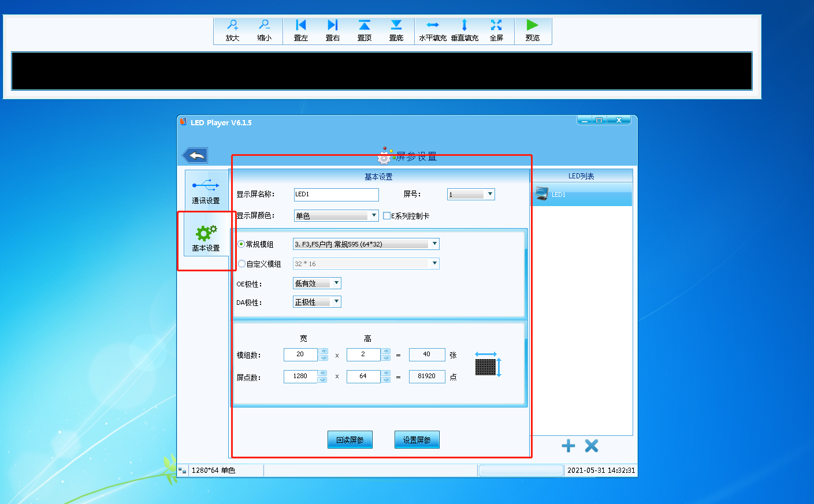This screenshot has height=504, width=814.
Task: Click the status bar screen icon
Action: (x=183, y=471)
